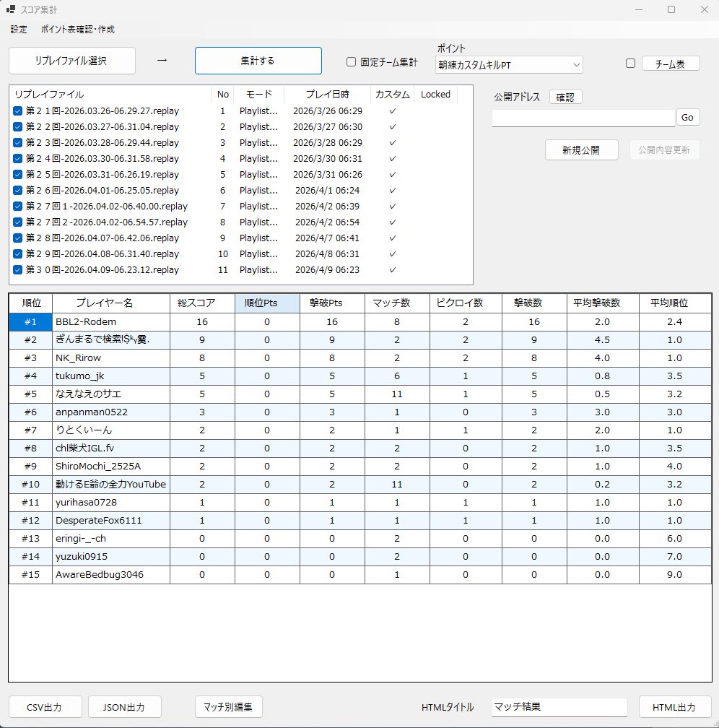Sort by 撃破Pts column header

[332, 303]
